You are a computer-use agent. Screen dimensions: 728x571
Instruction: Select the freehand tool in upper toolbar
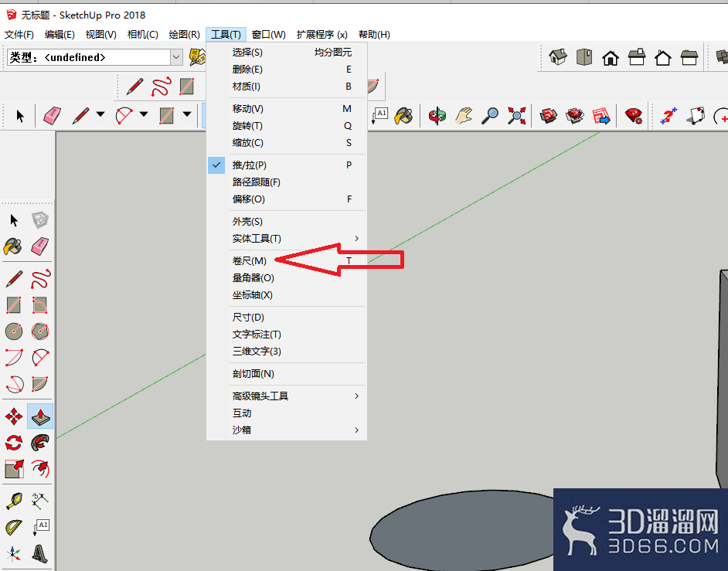tap(161, 87)
